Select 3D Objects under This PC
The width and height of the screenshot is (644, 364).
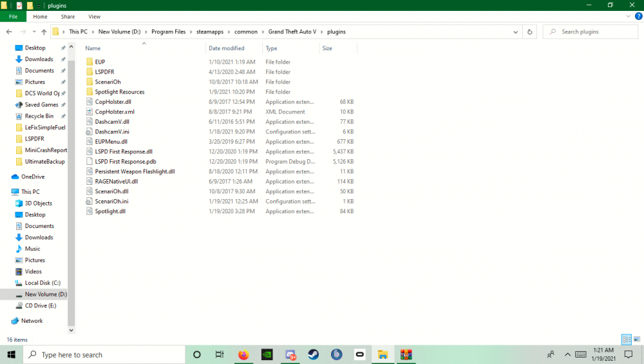[x=38, y=204]
